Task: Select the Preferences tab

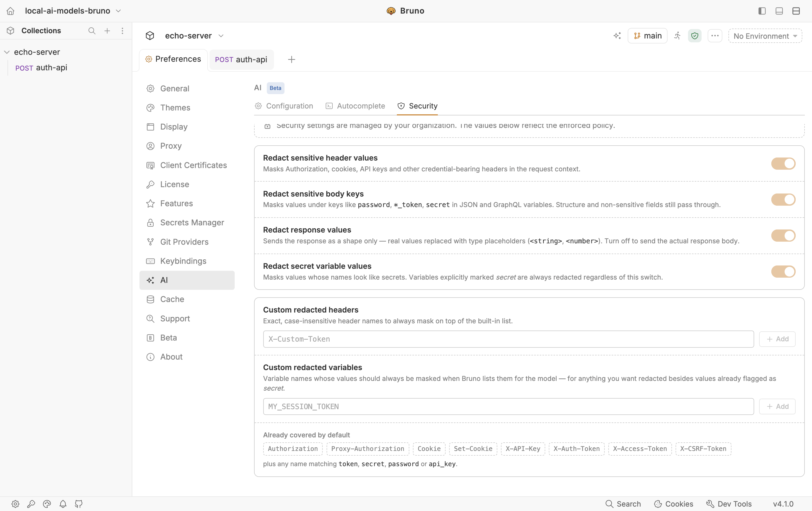Action: tap(173, 59)
